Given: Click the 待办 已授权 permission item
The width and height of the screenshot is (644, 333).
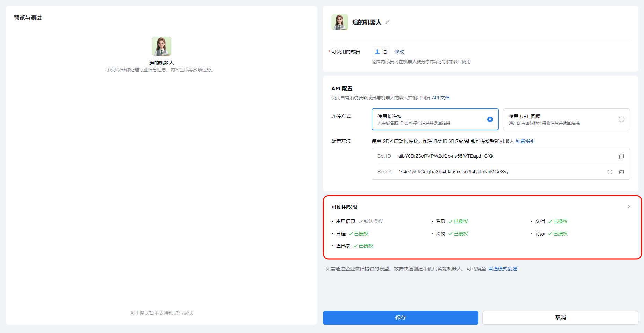Looking at the screenshot, I should tap(549, 234).
